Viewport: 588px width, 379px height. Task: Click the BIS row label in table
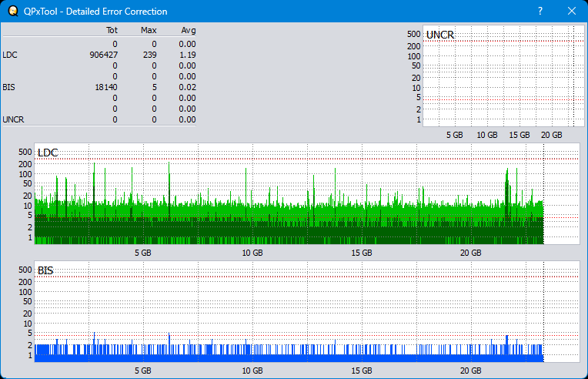click(x=8, y=88)
